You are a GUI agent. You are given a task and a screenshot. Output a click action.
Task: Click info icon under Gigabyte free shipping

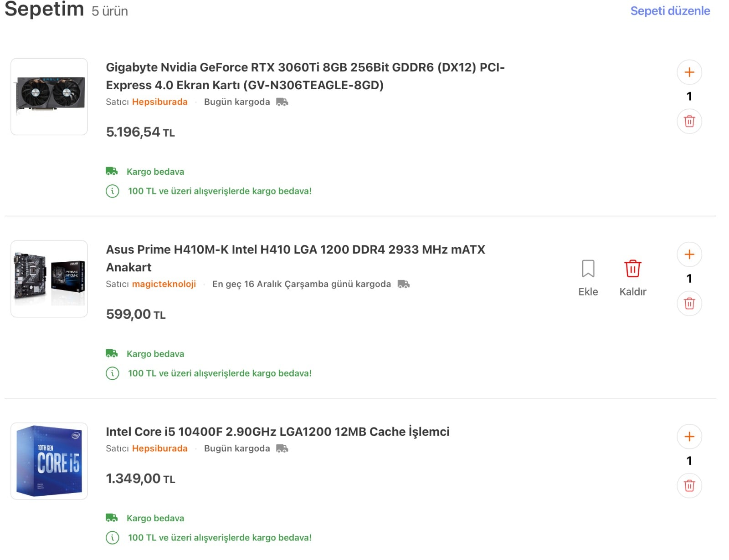click(112, 191)
